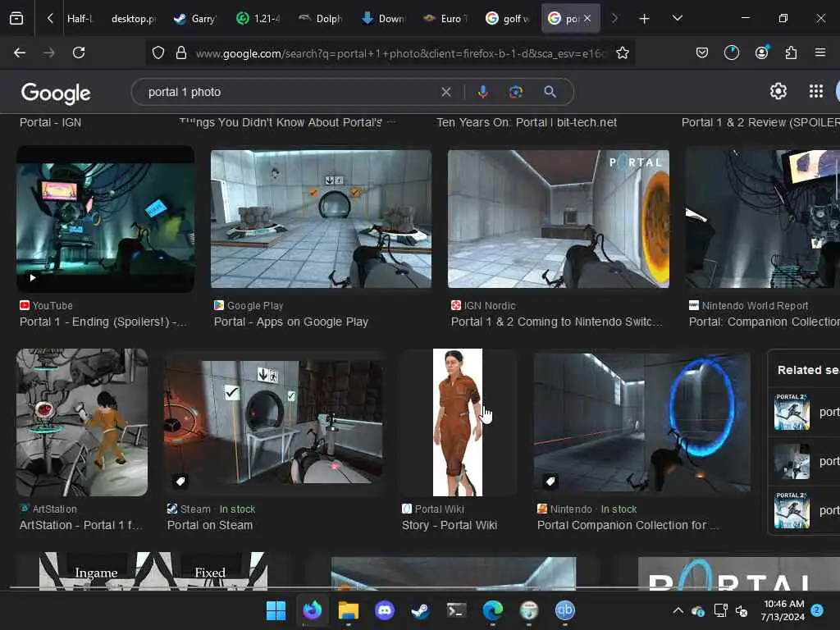Switch to the Euro T tab
The height and width of the screenshot is (630, 840).
(445, 19)
